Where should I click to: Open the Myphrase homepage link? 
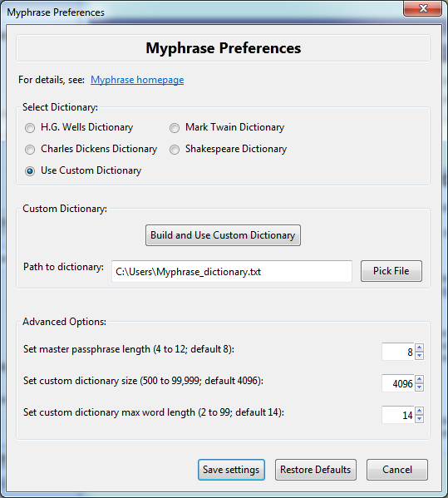click(x=137, y=80)
